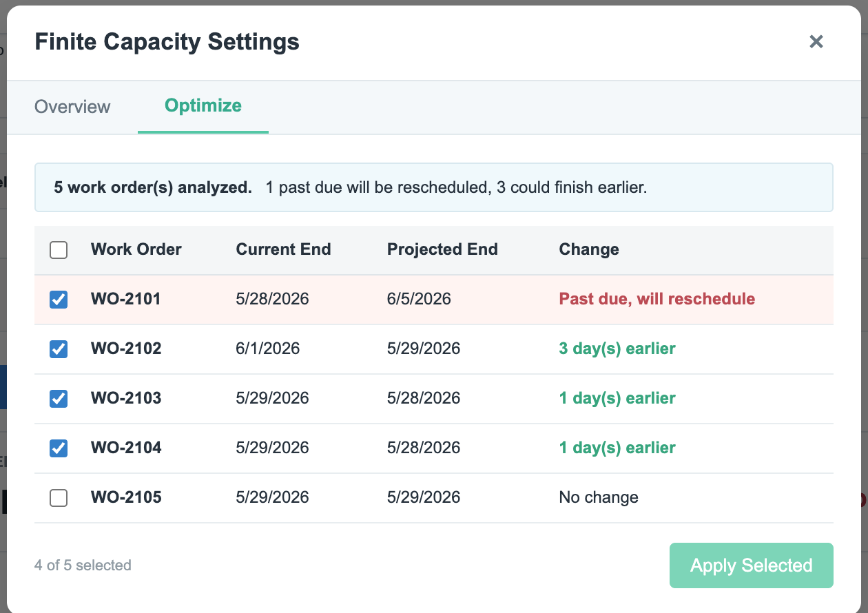Toggle the select-all checkbox in table header

tap(59, 250)
